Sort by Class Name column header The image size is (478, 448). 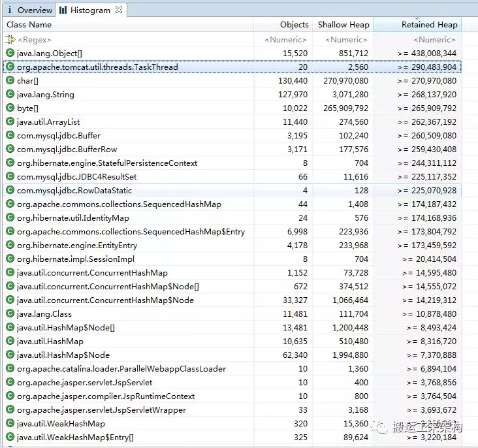pos(29,24)
